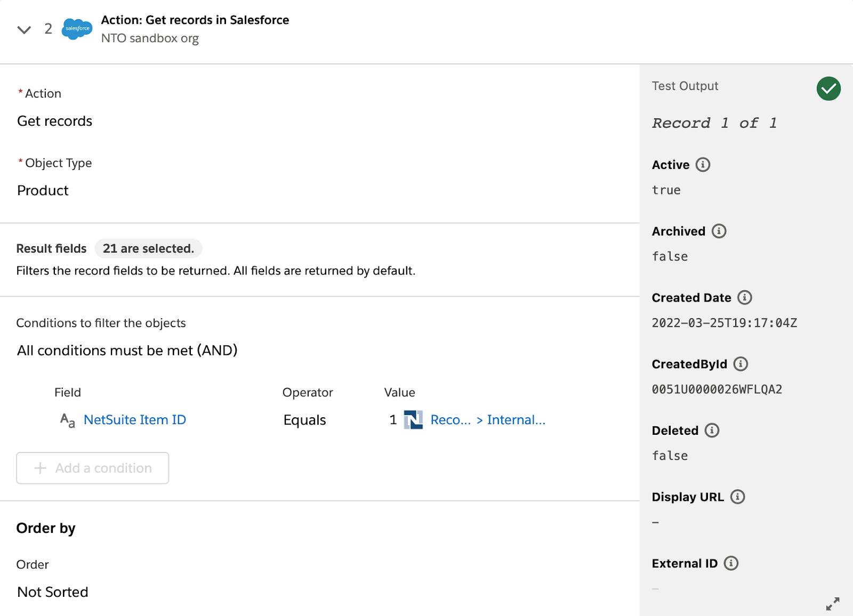This screenshot has width=853, height=616.
Task: Click the 21 are selected result fields badge
Action: (x=148, y=248)
